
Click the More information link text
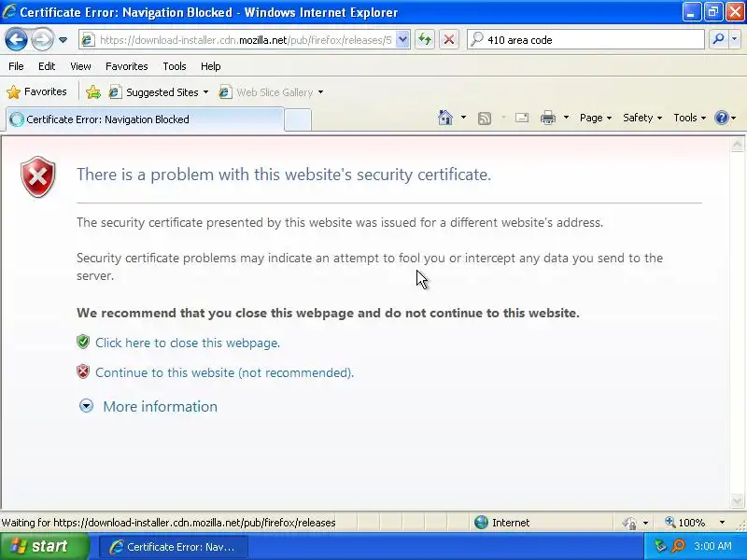point(160,406)
